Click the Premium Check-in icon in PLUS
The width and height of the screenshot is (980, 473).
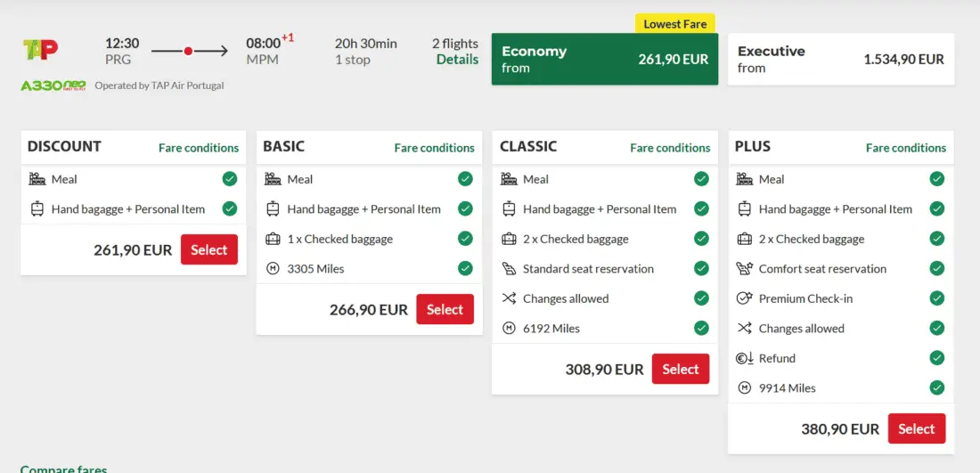745,298
